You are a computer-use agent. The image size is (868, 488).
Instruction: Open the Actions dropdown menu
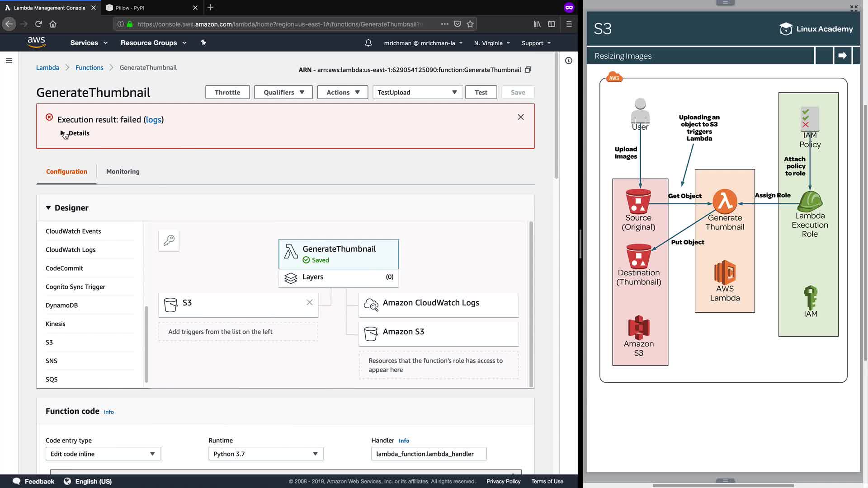(343, 92)
